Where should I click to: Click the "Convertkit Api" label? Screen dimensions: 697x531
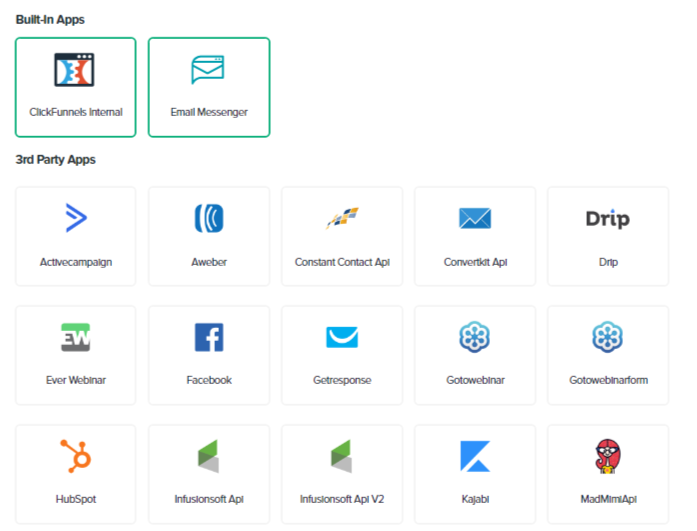click(475, 262)
